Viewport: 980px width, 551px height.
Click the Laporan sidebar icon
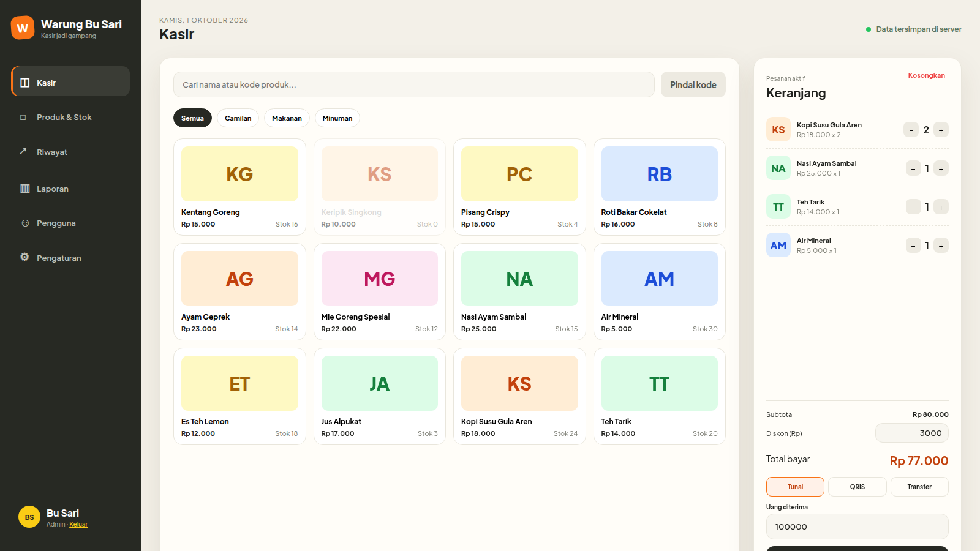coord(25,189)
